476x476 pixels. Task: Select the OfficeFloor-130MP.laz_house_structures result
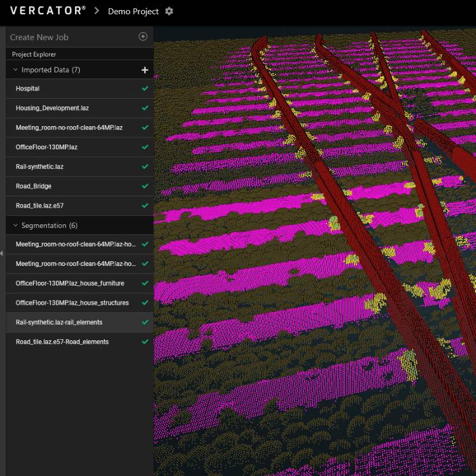(x=71, y=303)
